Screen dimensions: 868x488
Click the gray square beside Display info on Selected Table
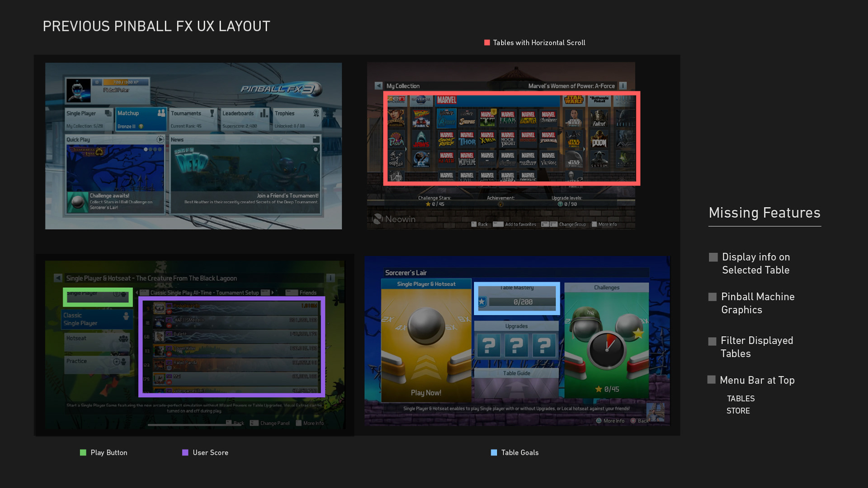[713, 257]
